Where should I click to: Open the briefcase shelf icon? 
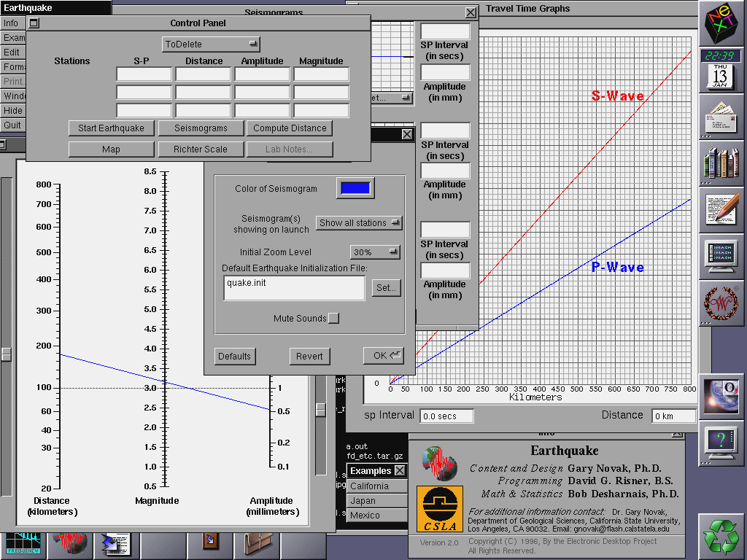tap(258, 545)
